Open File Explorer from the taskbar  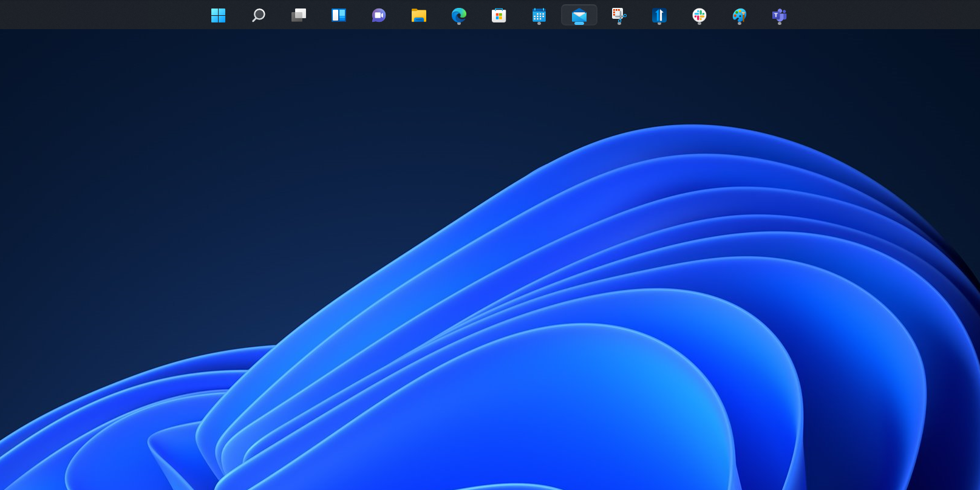coord(418,15)
